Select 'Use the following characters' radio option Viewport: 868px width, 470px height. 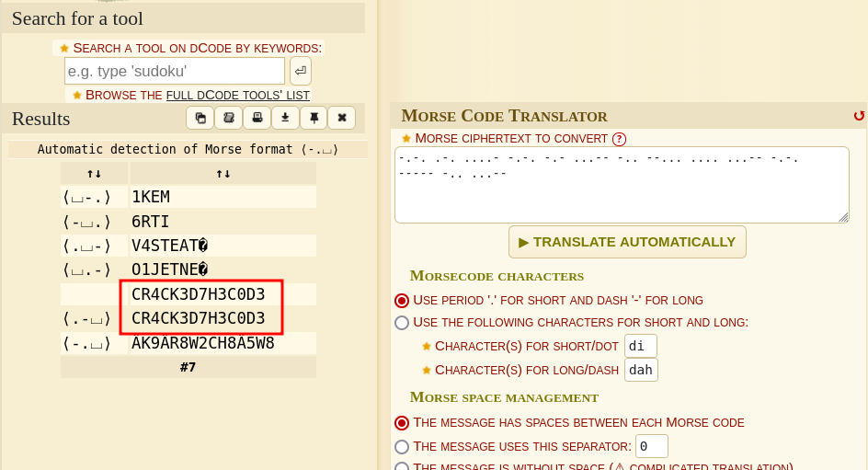(402, 323)
